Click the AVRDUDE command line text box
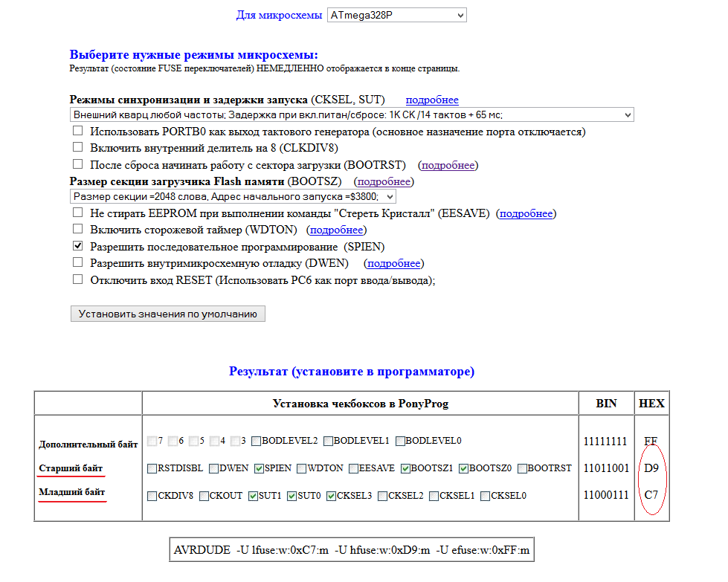This screenshot has width=728, height=582. tap(352, 550)
